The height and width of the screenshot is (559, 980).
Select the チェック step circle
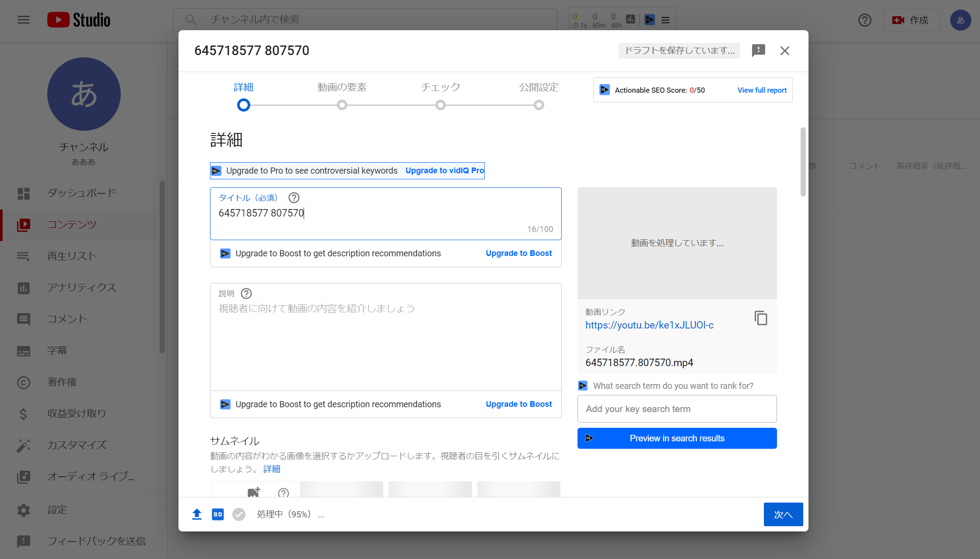(x=441, y=105)
